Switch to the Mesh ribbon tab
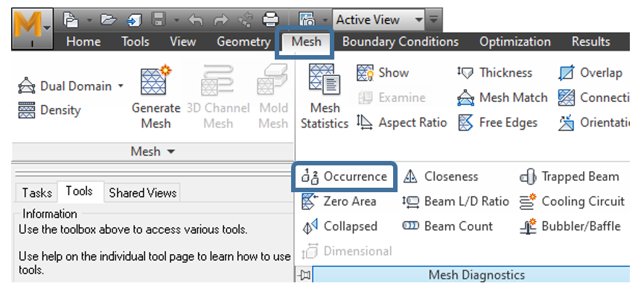This screenshot has height=292, width=644. pos(306,42)
